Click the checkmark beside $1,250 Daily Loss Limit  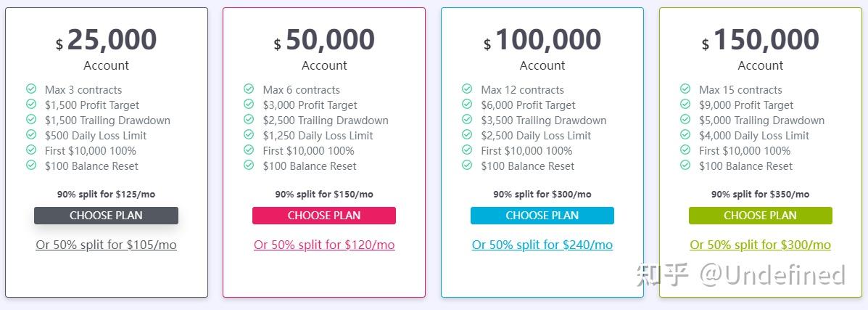tap(249, 134)
